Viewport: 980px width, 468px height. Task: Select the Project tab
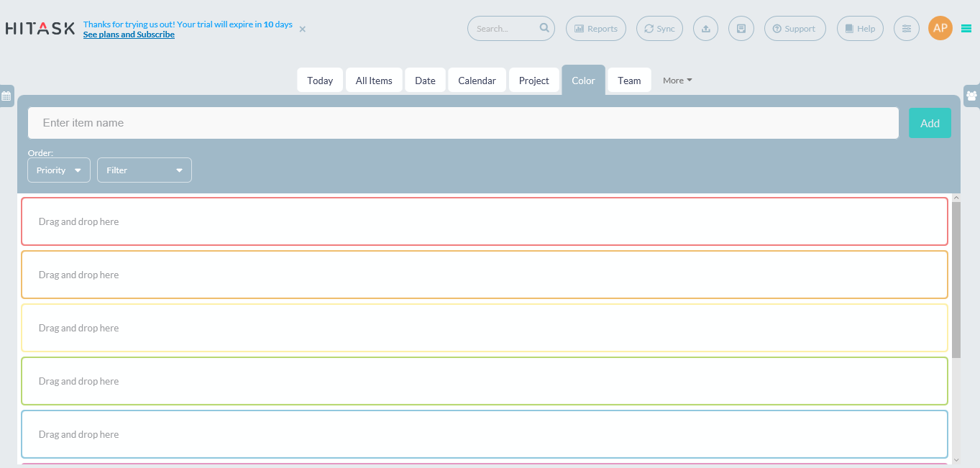[533, 81]
